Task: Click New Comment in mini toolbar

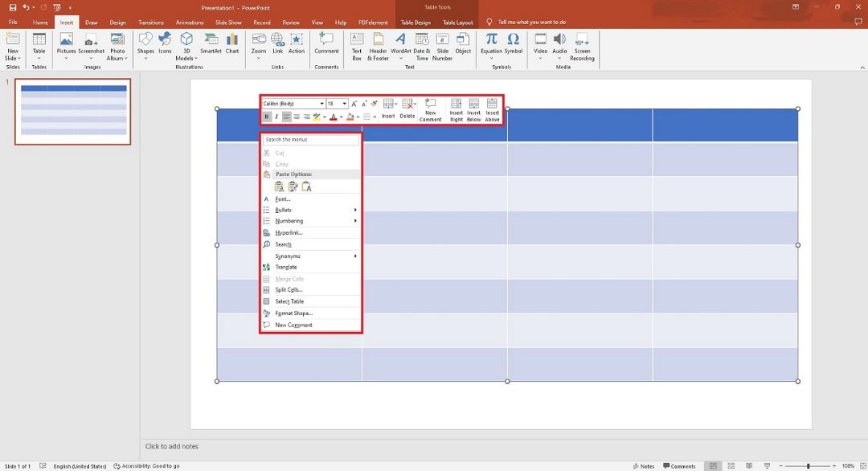Action: [x=430, y=110]
